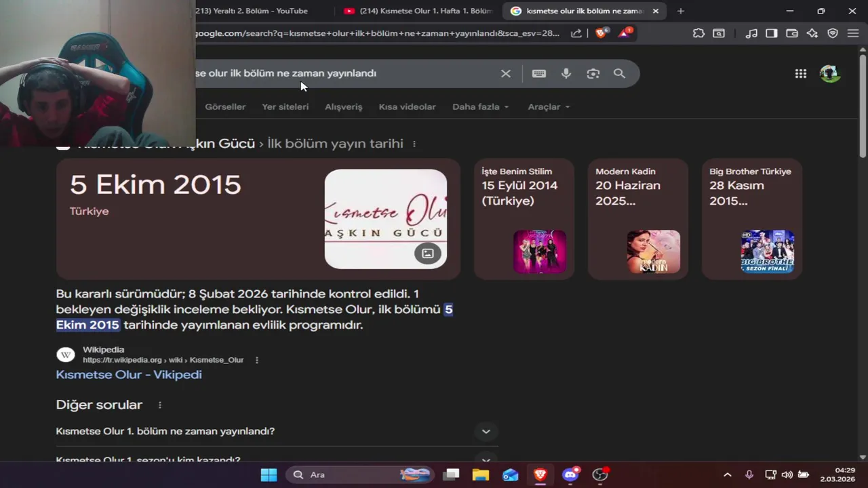Open the on-screen keyboard input tool
The width and height of the screenshot is (868, 488).
click(539, 73)
